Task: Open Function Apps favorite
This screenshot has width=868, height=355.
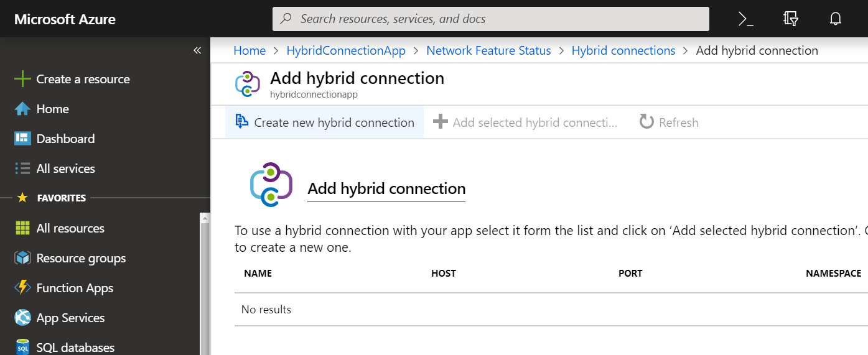Action: [75, 288]
